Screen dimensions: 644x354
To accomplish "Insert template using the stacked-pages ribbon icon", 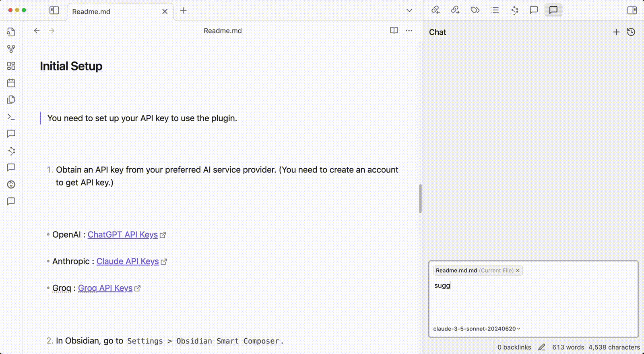I will coord(11,99).
